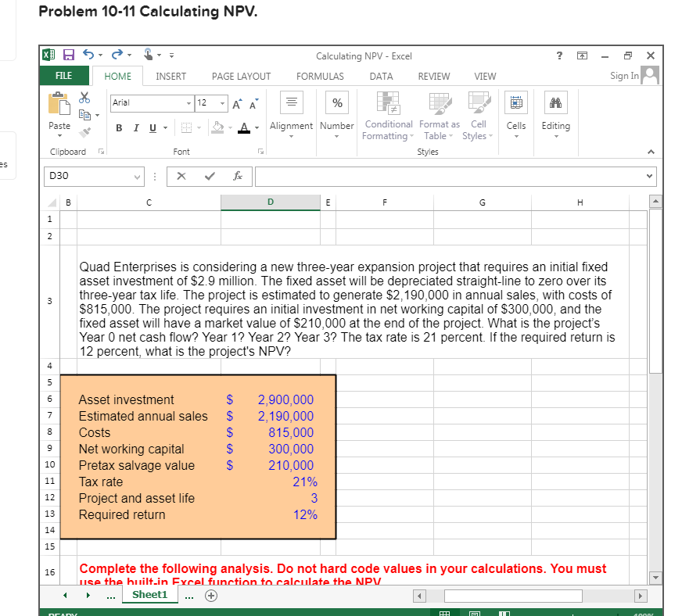Open the FILE menu
The width and height of the screenshot is (682, 616).
coord(64,76)
